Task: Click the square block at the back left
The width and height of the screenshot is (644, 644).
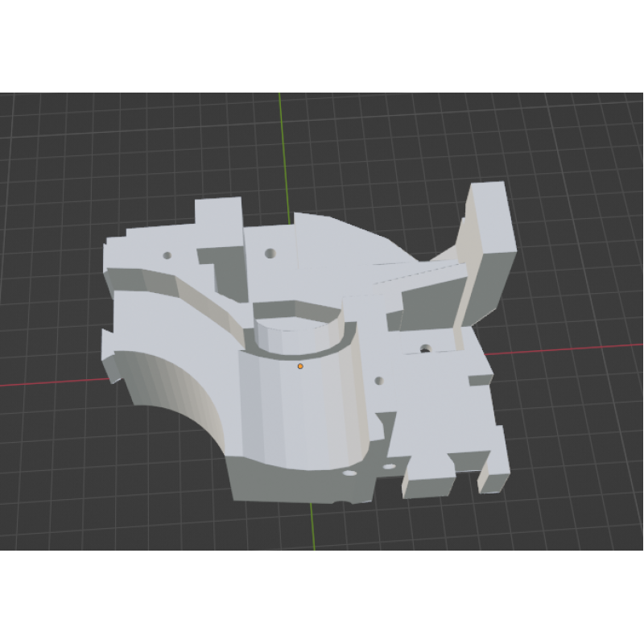Action: (x=218, y=219)
